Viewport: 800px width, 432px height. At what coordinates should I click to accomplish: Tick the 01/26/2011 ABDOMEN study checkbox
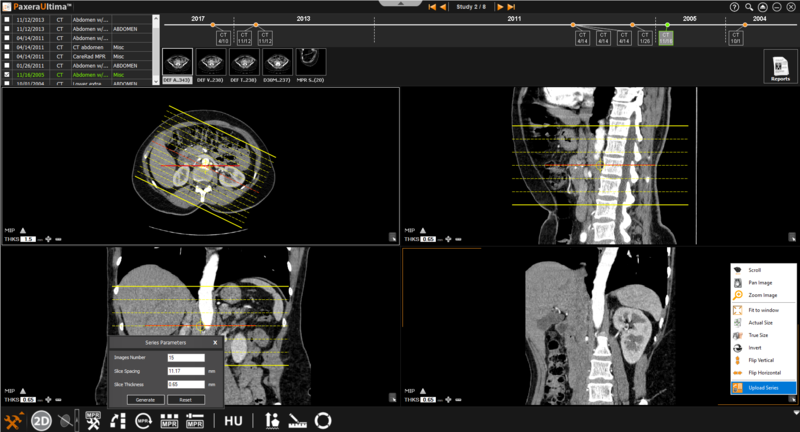pos(8,64)
